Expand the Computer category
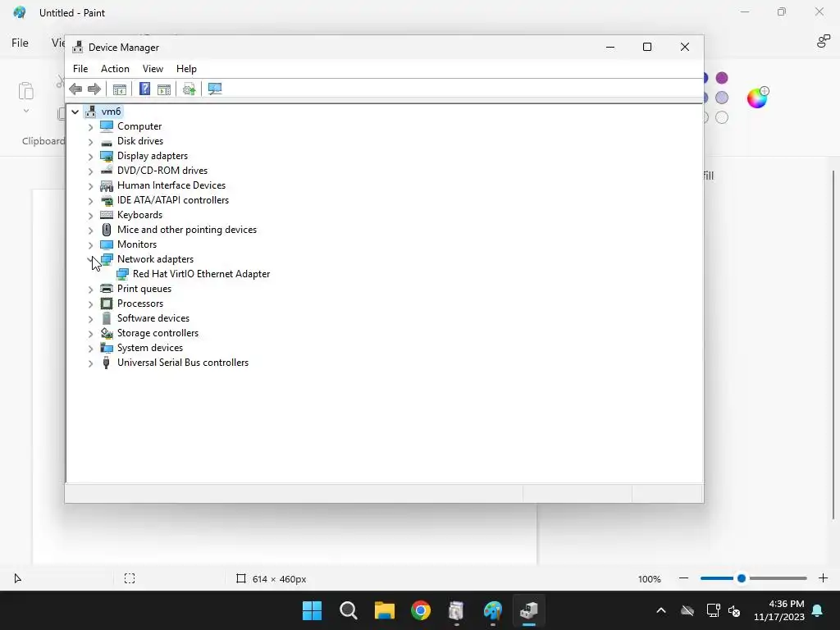 (90, 127)
